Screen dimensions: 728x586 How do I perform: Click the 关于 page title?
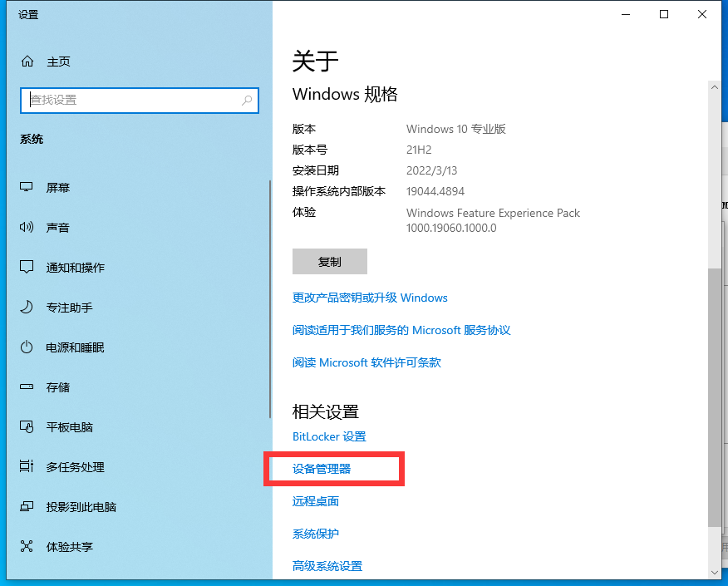(315, 62)
